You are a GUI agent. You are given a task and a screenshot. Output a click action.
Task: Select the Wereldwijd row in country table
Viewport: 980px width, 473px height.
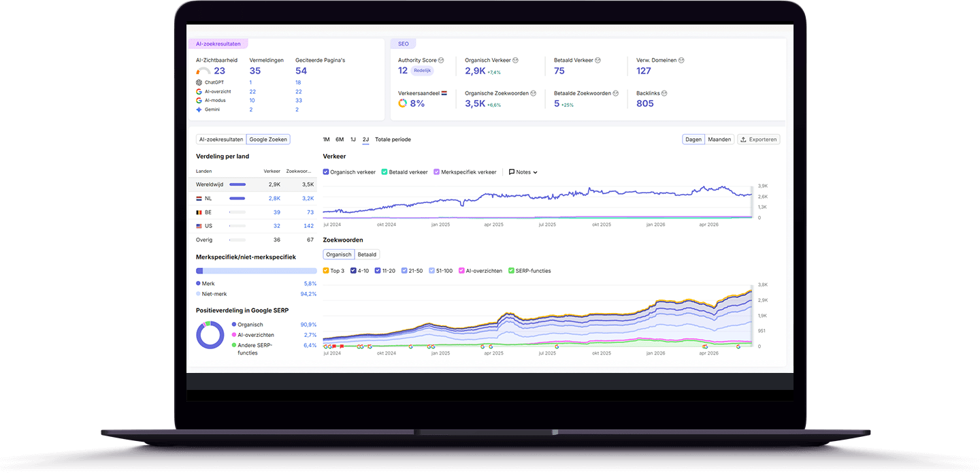pyautogui.click(x=252, y=184)
